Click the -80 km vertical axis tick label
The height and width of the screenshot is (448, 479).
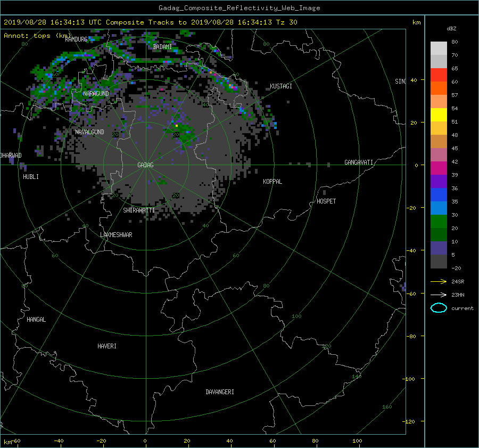coord(412,336)
